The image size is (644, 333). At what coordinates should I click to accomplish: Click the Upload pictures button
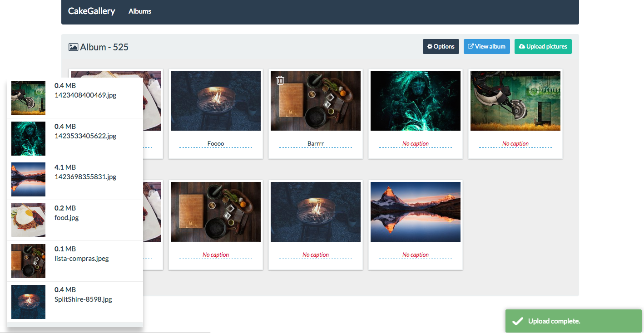[x=543, y=46]
